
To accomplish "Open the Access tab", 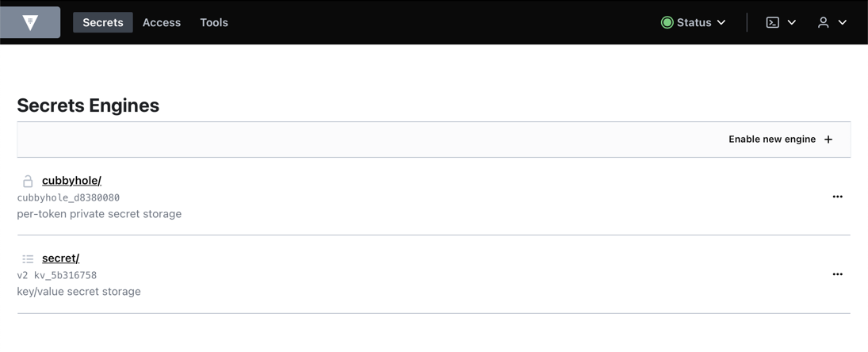I will click(162, 22).
